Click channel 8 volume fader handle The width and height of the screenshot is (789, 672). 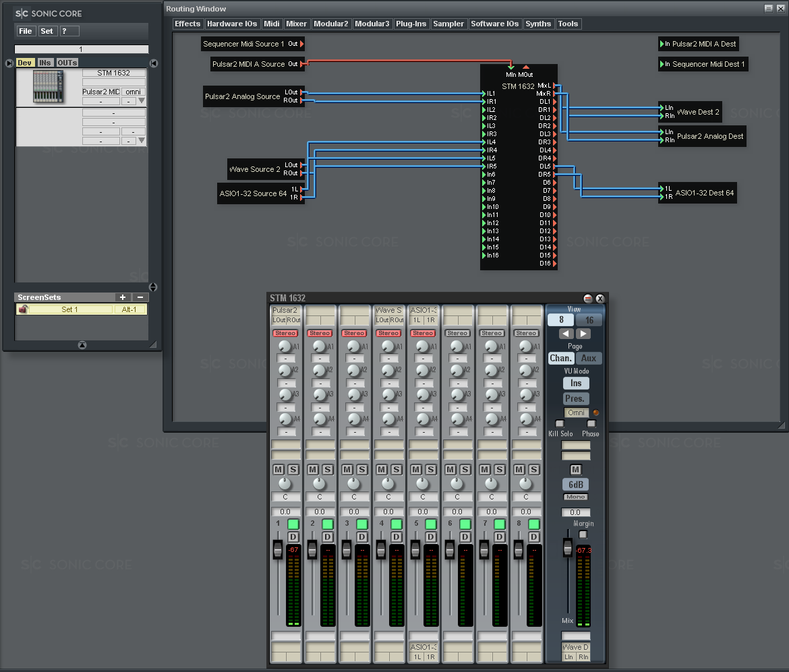point(519,549)
